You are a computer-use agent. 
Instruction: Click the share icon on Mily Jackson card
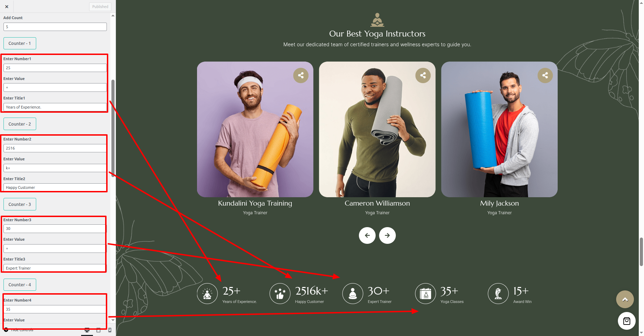(545, 75)
